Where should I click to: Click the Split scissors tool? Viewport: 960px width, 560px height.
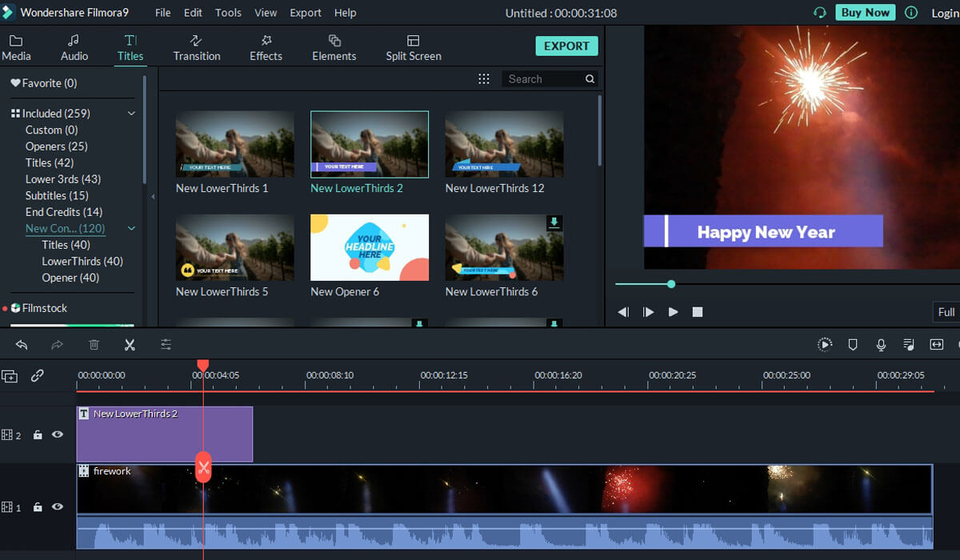(130, 345)
